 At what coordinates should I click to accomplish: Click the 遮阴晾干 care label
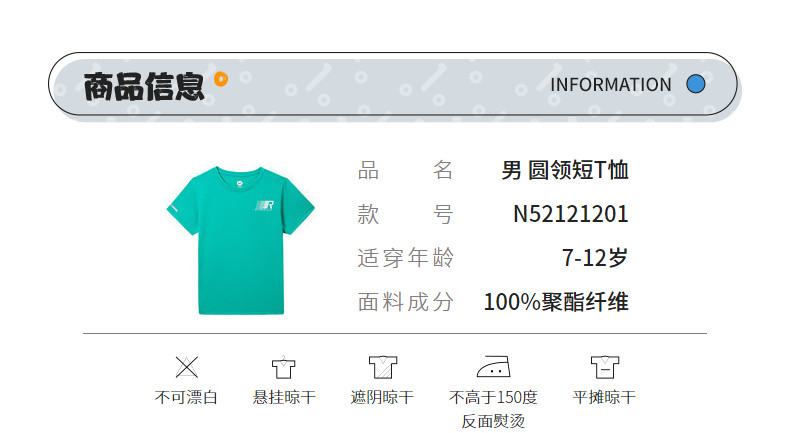tap(382, 398)
